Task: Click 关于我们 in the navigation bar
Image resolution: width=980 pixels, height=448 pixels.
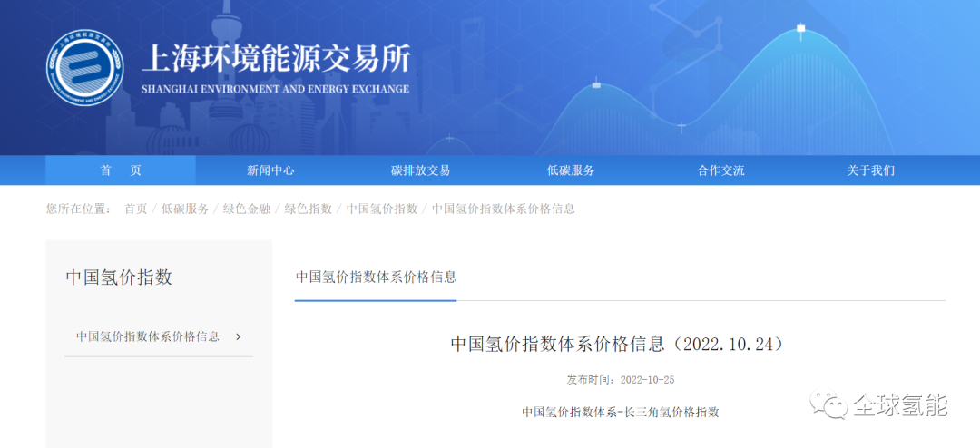Action: [x=870, y=170]
